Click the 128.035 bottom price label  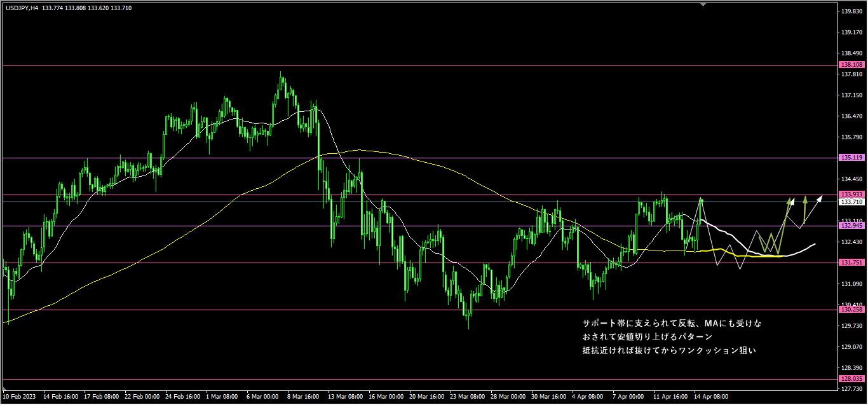[x=850, y=378]
